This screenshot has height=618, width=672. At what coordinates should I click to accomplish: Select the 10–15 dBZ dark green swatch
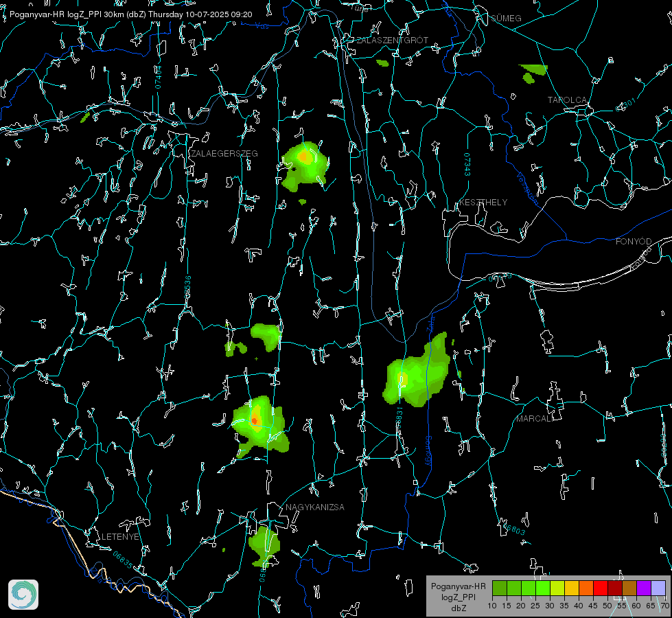tap(500, 588)
